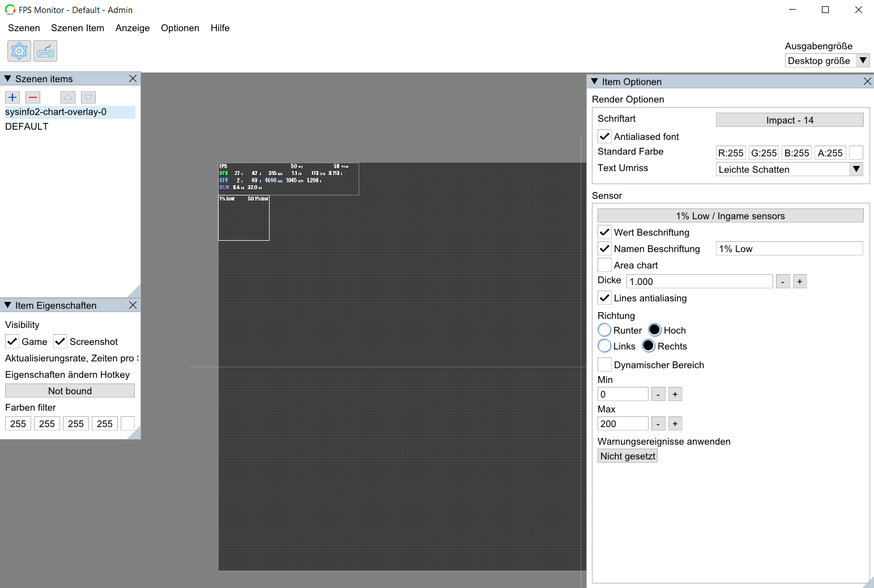Increase Max value with plus button
This screenshot has height=588, width=874.
(675, 424)
